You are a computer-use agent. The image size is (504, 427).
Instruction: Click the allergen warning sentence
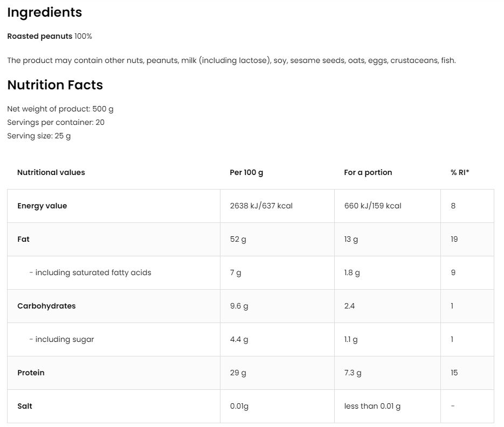(231, 60)
